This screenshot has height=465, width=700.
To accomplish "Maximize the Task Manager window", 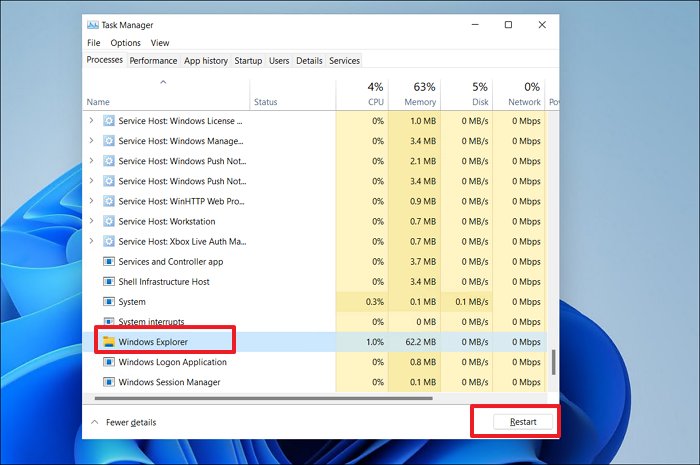I will click(x=508, y=25).
